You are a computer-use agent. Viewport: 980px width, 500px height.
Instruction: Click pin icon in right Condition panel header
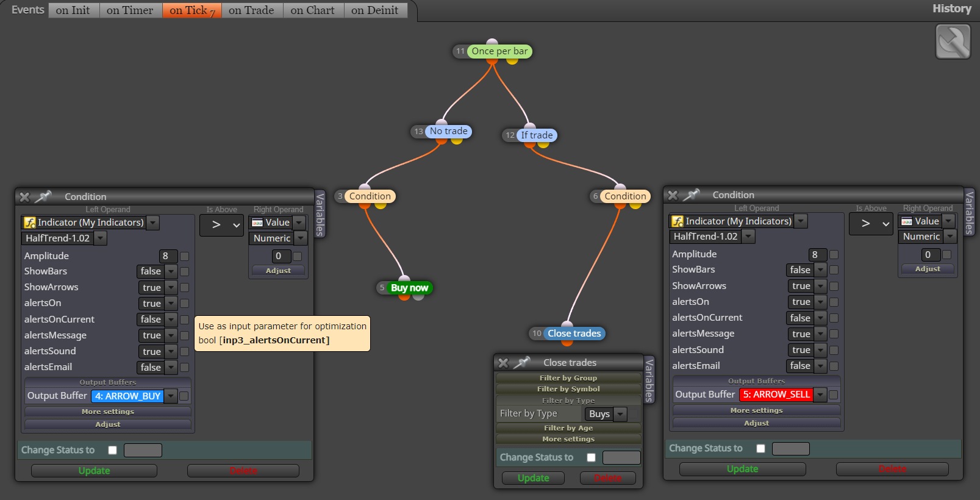pyautogui.click(x=691, y=195)
